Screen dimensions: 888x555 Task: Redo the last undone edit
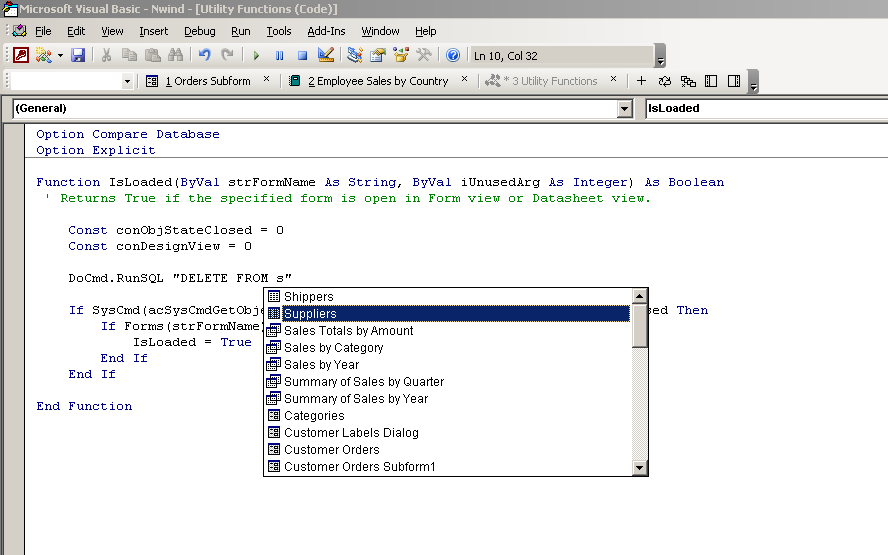pyautogui.click(x=227, y=55)
